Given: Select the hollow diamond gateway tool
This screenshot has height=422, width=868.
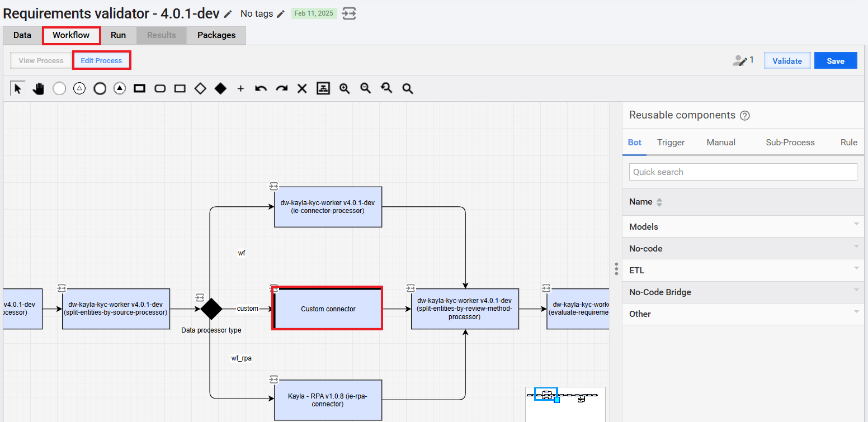Looking at the screenshot, I should 200,88.
